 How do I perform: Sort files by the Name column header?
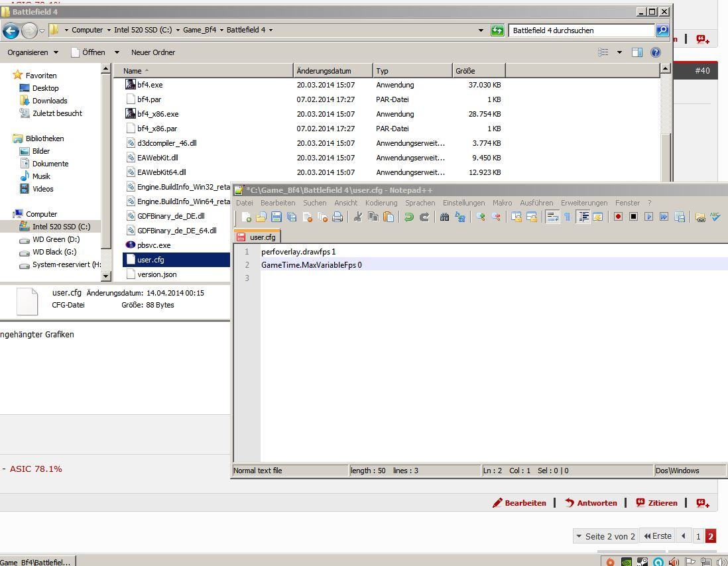pyautogui.click(x=204, y=70)
